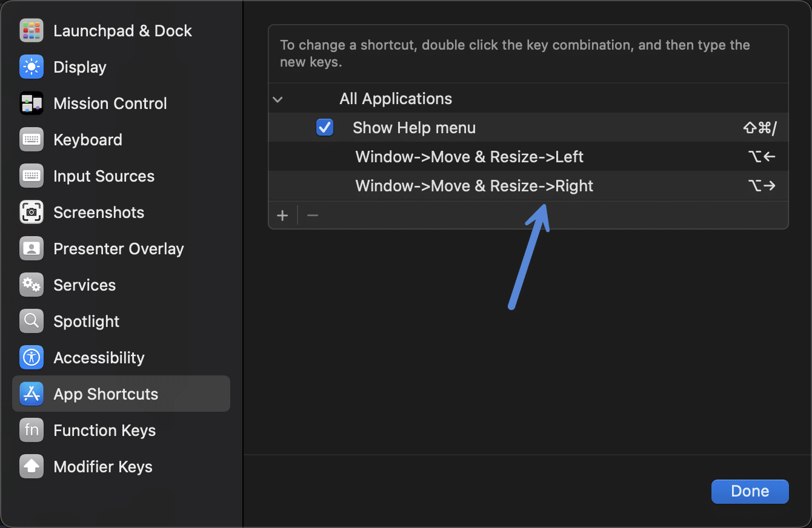This screenshot has width=812, height=528.
Task: Click the Done button
Action: 750,491
